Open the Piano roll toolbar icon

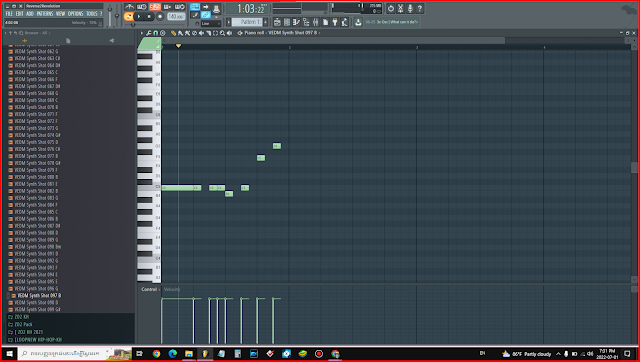tap(297, 22)
